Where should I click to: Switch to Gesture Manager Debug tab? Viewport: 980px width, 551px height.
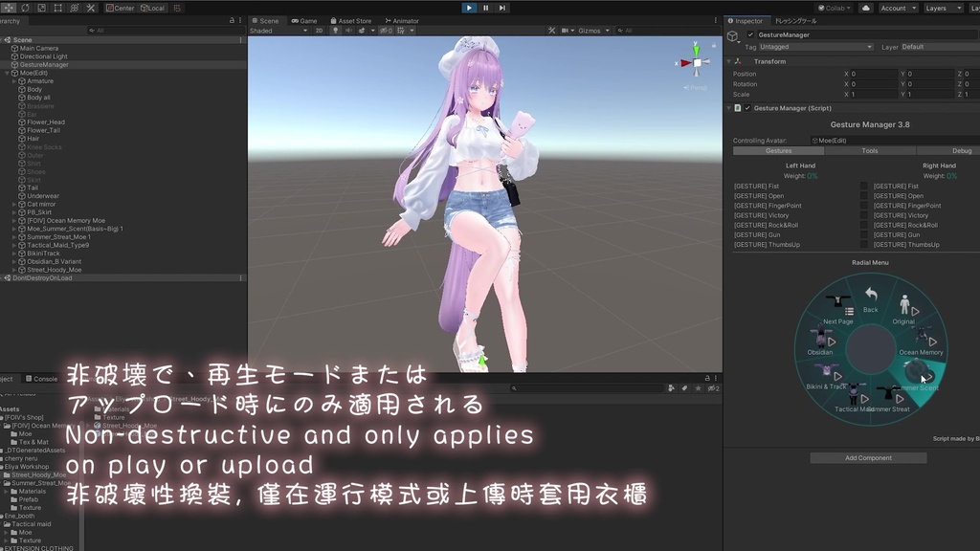(948, 150)
